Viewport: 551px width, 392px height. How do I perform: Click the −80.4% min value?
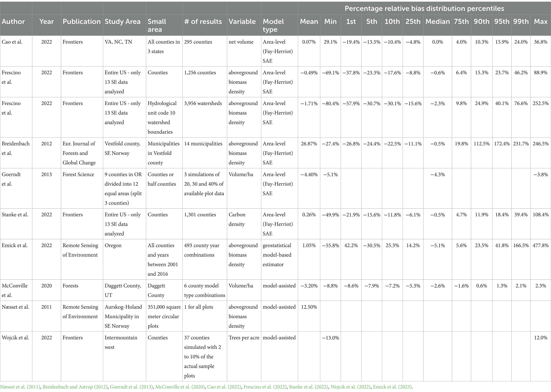(x=330, y=103)
